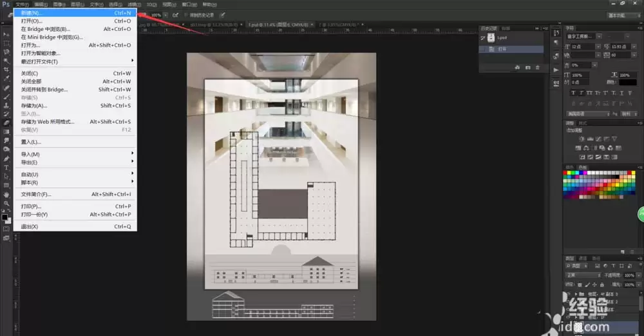Open font family dropdown in Character panel

pos(599,36)
